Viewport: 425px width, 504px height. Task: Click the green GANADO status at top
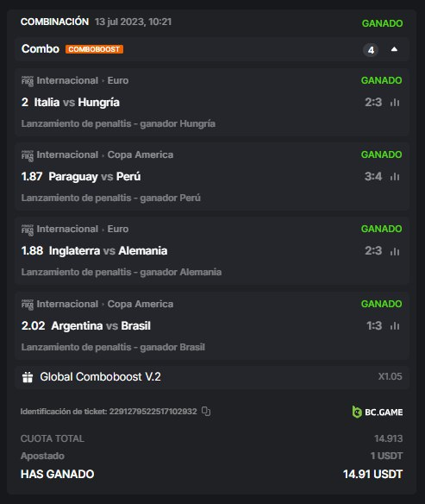382,23
